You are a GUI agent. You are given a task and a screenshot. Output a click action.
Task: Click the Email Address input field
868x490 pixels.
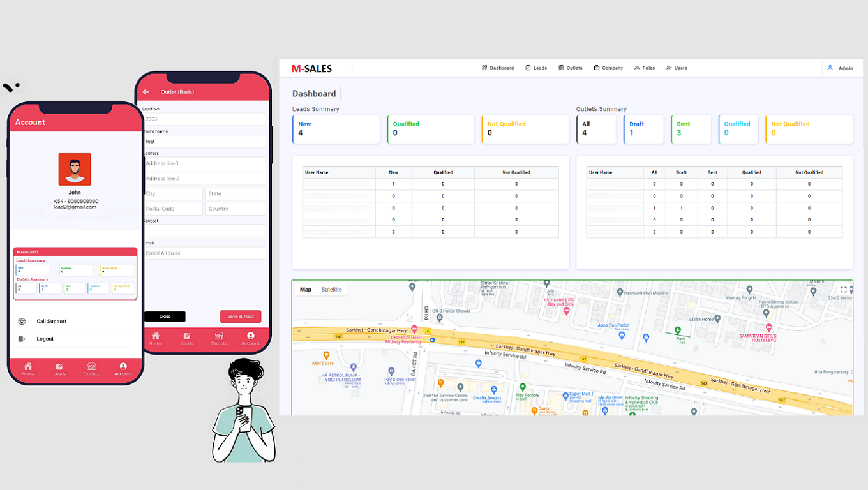tap(204, 253)
